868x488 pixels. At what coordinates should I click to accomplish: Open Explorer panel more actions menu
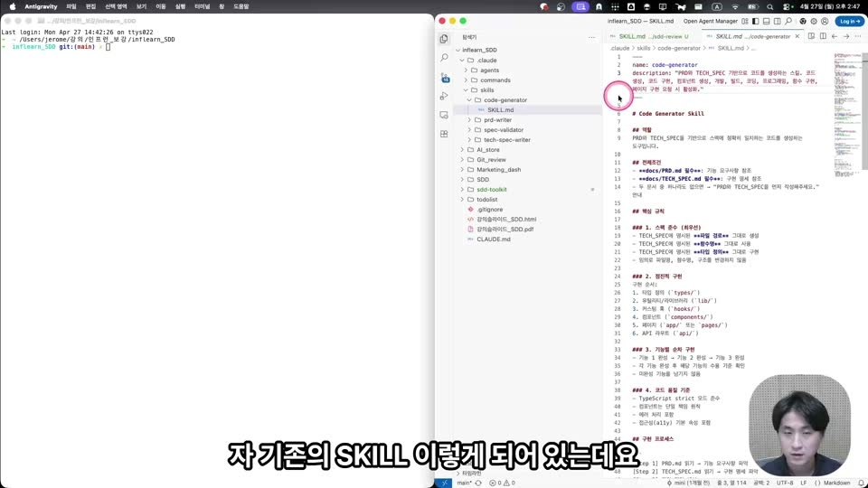click(591, 37)
